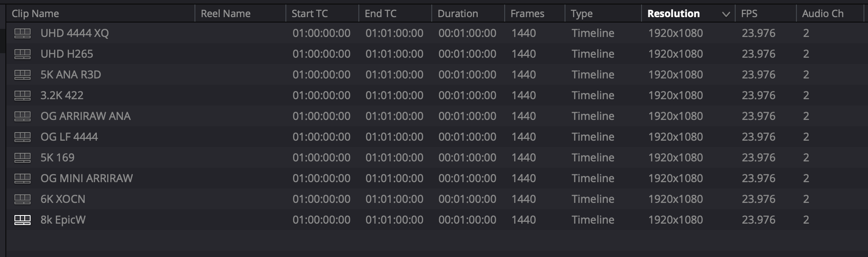Click timeline icon next to UHD 4444 XQ

click(x=23, y=33)
